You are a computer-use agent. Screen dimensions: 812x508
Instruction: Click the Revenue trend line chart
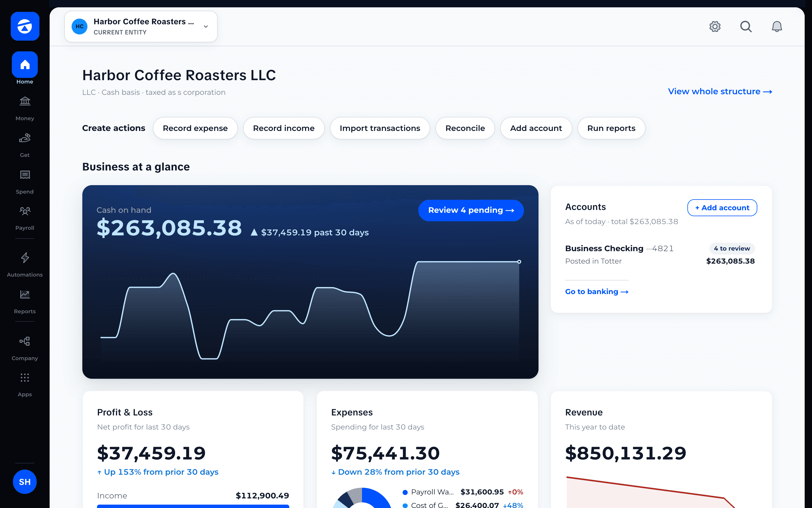click(x=651, y=492)
